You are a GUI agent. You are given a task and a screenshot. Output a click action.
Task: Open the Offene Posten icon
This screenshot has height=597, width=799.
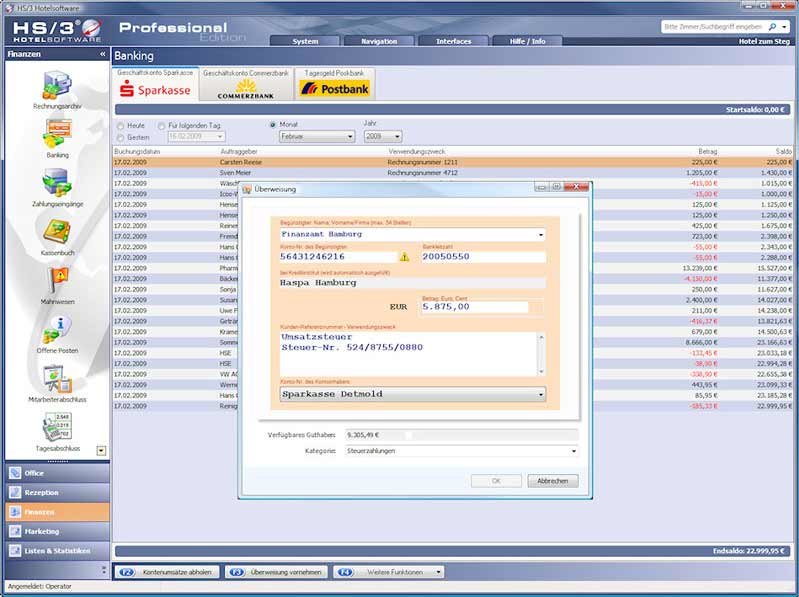click(x=57, y=330)
